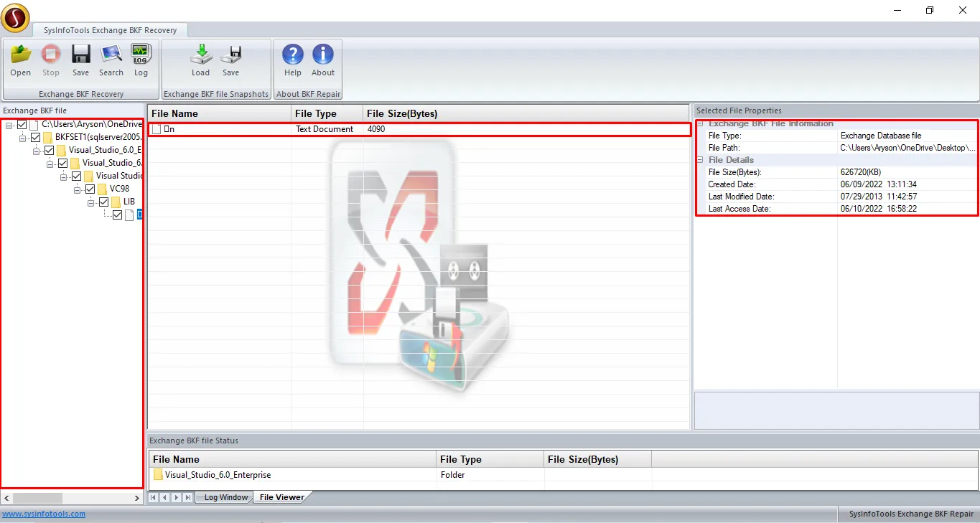Launch the Search tool in the toolbar
This screenshot has height=523, width=980.
point(111,55)
